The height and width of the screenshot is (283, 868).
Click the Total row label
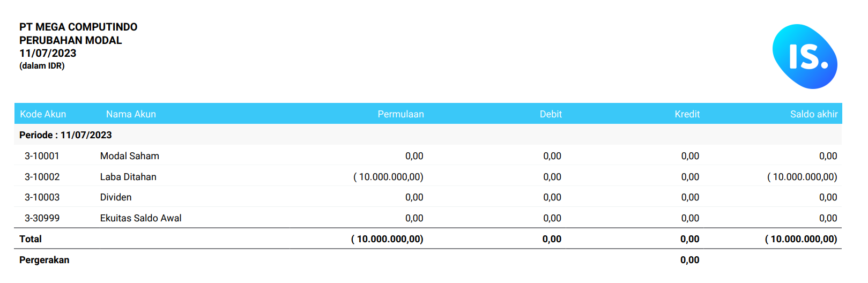coord(31,239)
